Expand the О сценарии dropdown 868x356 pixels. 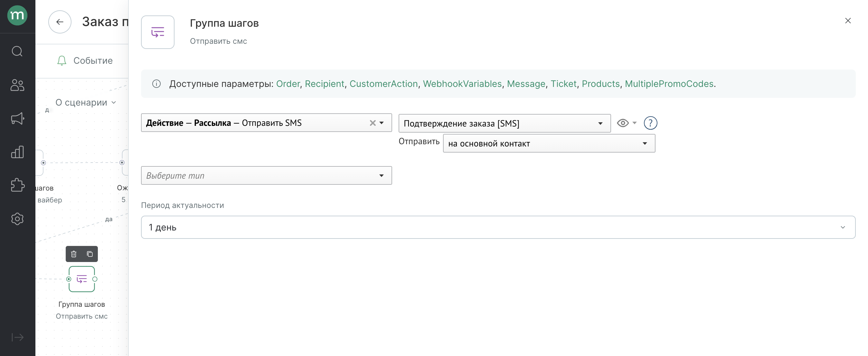tap(86, 102)
